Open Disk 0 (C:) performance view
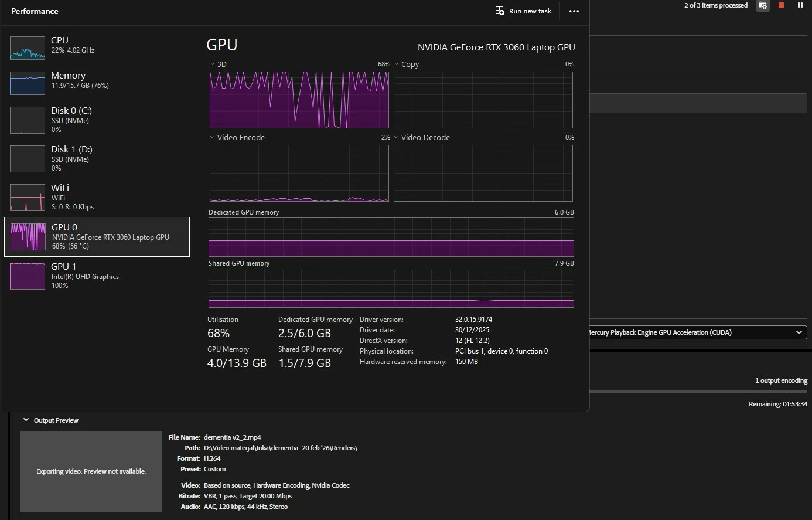Image resolution: width=812 pixels, height=520 pixels. tap(97, 120)
